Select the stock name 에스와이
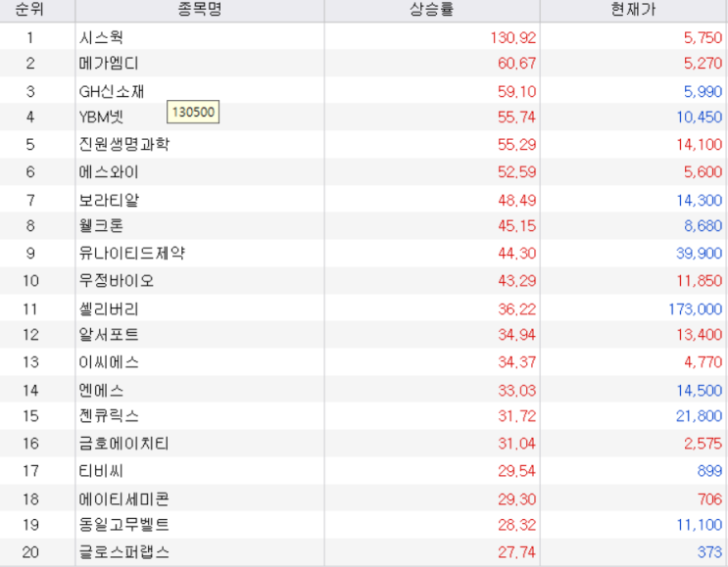The height and width of the screenshot is (567, 728). point(109,172)
